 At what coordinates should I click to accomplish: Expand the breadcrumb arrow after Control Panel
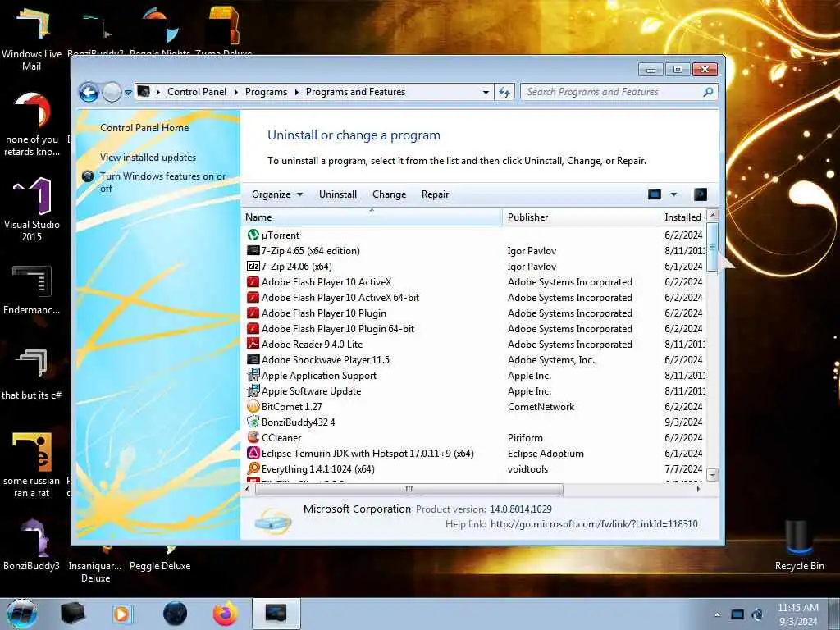tap(235, 92)
